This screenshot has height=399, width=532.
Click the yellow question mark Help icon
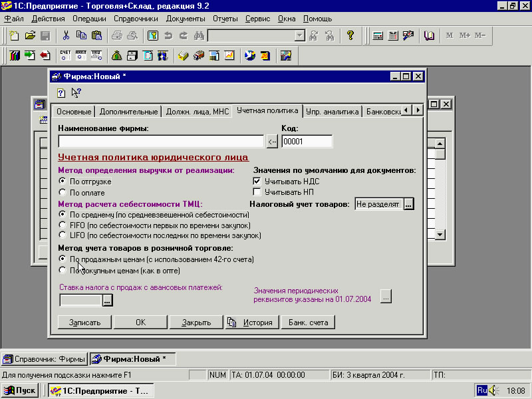coord(350,36)
